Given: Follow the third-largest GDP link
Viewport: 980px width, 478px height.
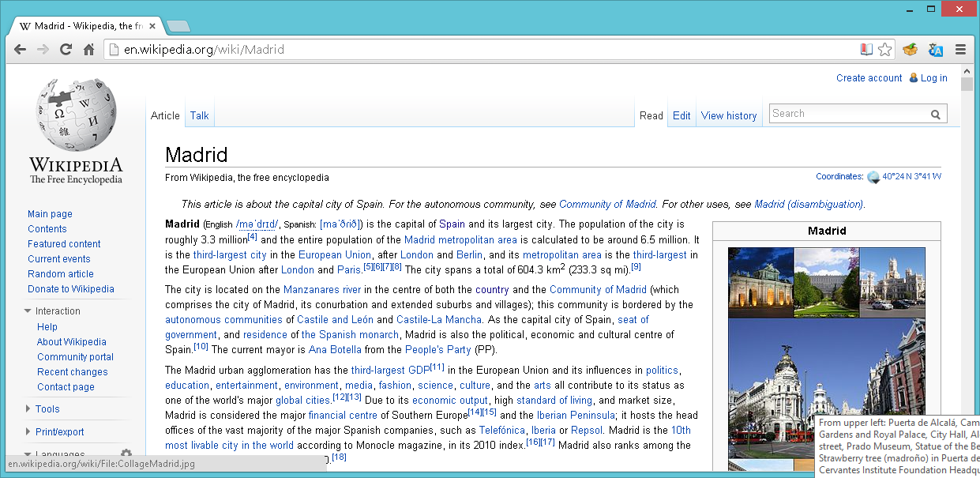Looking at the screenshot, I should click(390, 370).
